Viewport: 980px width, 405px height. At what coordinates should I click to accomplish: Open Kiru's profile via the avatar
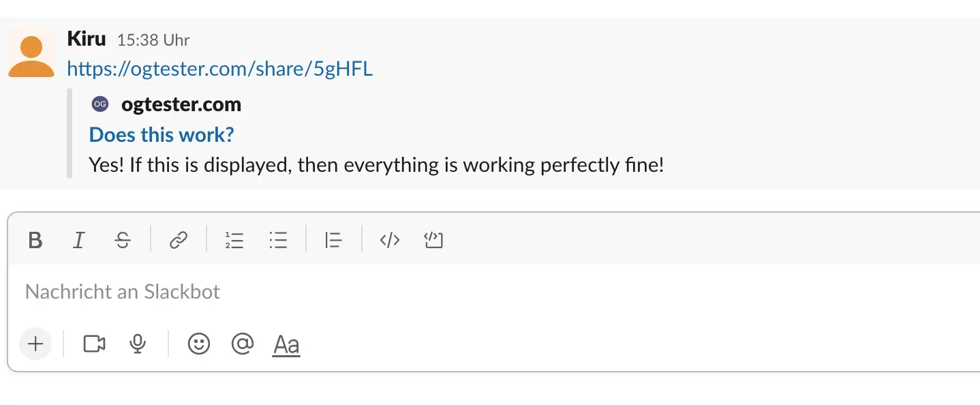[x=31, y=55]
